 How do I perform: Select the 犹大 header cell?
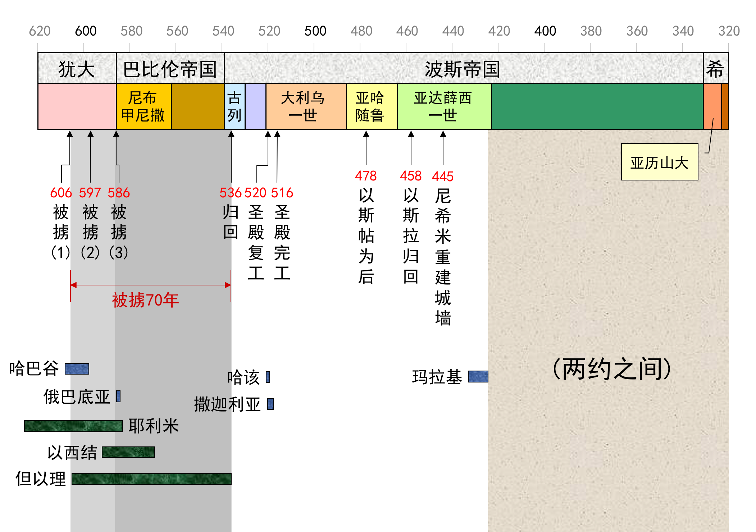point(77,69)
